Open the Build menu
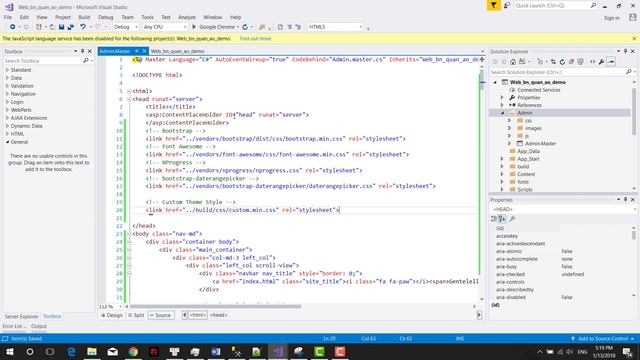 (84, 17)
